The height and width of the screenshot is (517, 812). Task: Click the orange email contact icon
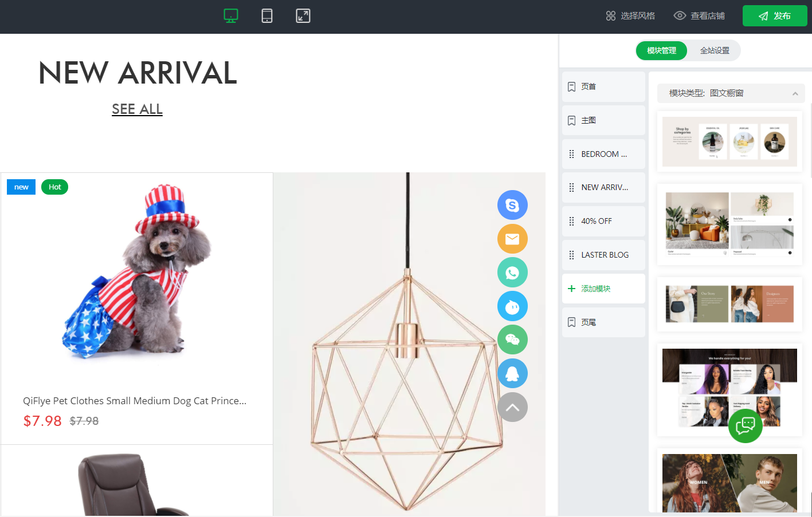(512, 239)
